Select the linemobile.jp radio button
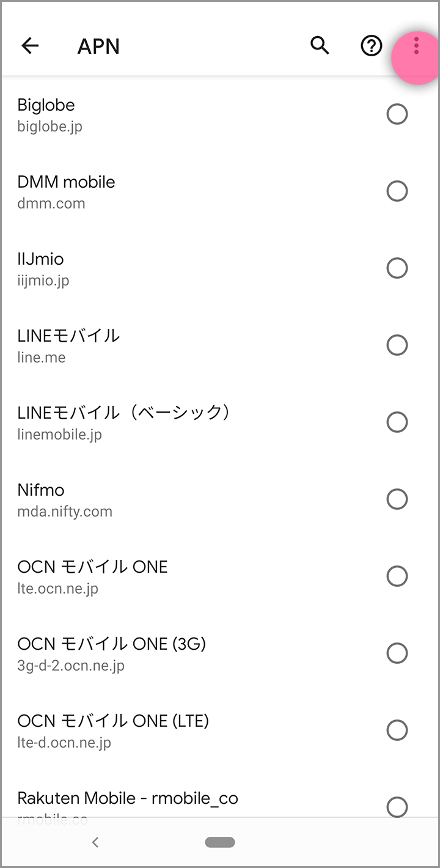Viewport: 440px width, 868px height. [x=397, y=422]
